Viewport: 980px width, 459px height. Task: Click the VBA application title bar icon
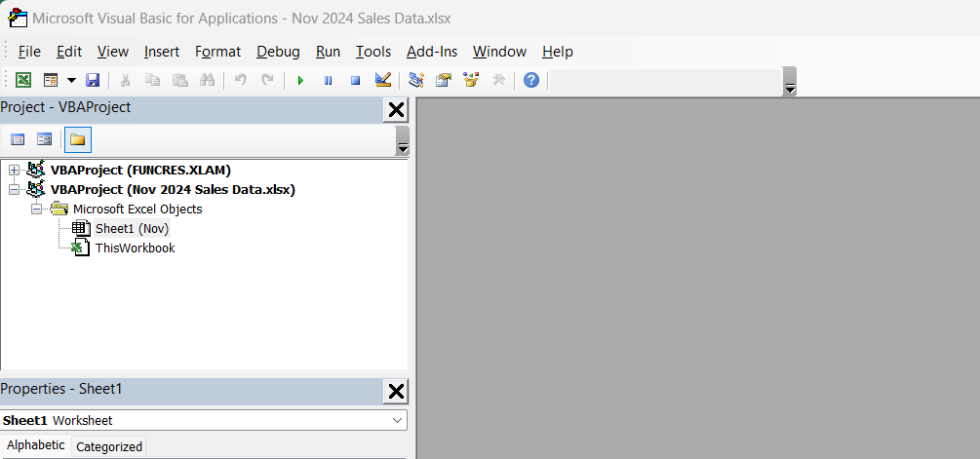(19, 19)
